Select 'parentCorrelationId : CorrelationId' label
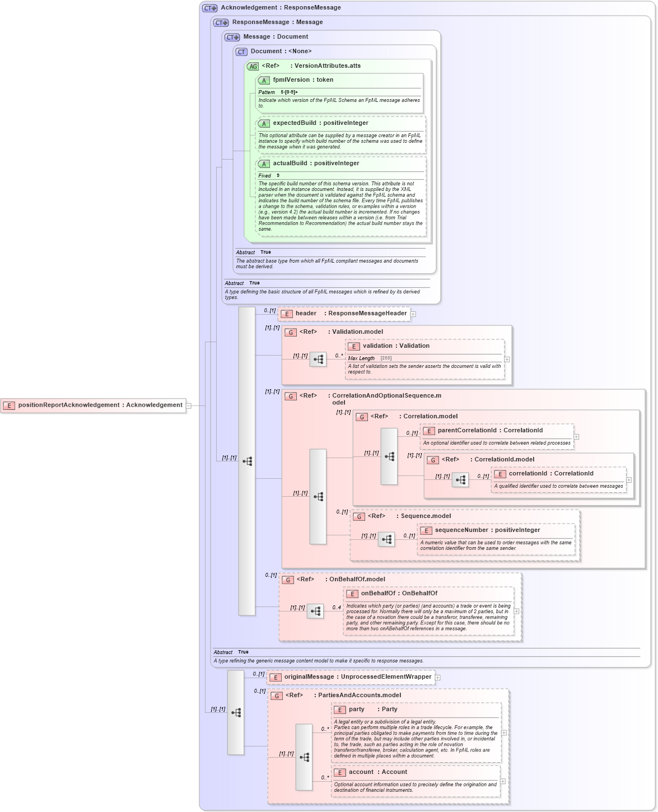The image size is (658, 812). (x=490, y=431)
